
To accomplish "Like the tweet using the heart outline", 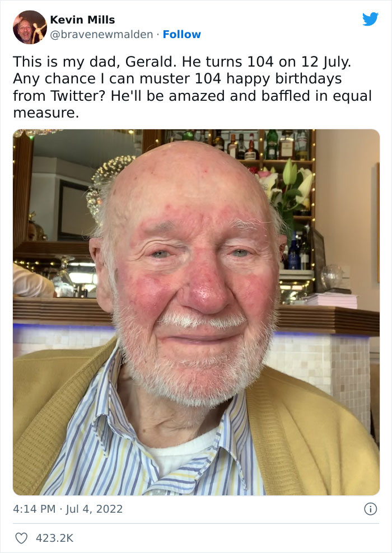I will [22, 535].
